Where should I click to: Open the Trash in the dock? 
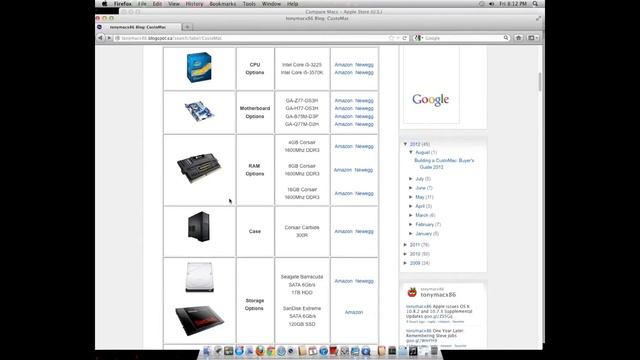coord(434,351)
